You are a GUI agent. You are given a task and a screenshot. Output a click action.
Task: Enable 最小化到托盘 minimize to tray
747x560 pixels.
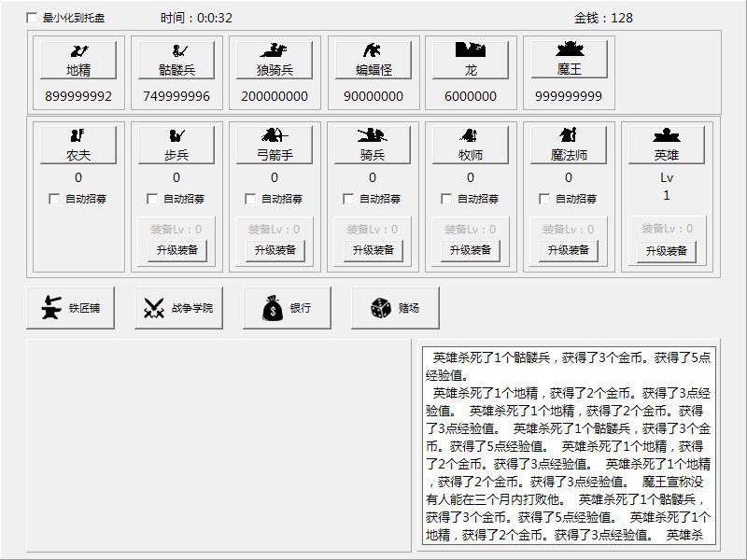pos(32,18)
